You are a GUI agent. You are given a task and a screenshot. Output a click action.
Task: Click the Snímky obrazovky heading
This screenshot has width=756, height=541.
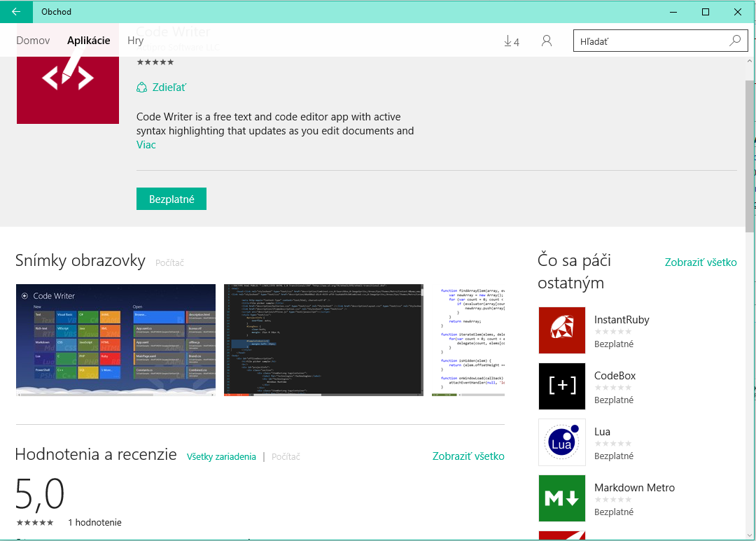pos(80,260)
